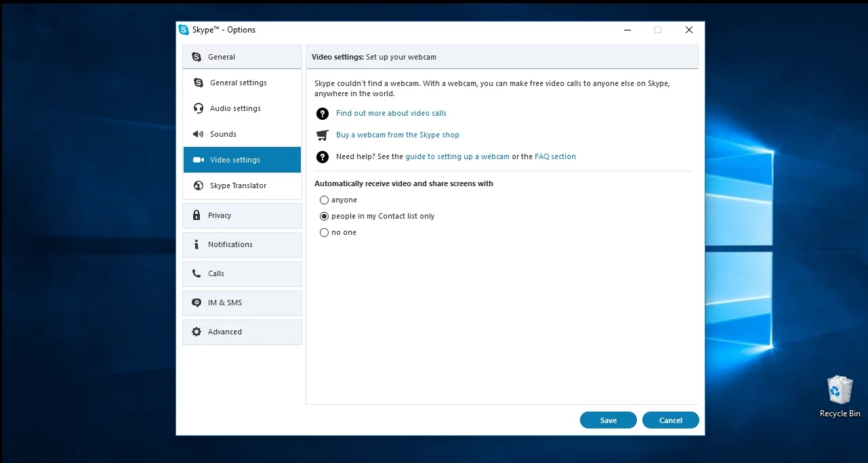Click the shopping cart icon for webcam shop
Image resolution: width=868 pixels, height=463 pixels.
[323, 135]
